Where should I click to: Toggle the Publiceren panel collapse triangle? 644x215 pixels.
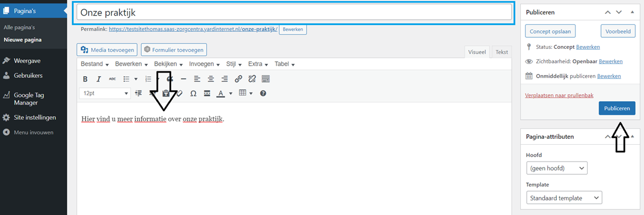(632, 12)
